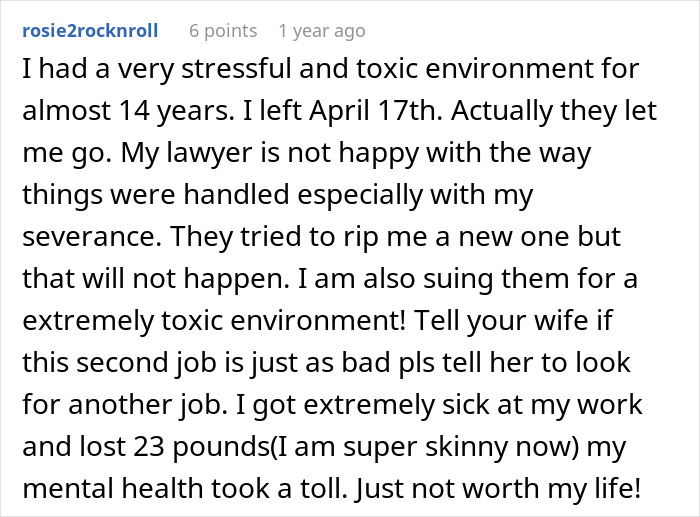Image resolution: width=700 pixels, height=517 pixels.
Task: Open the rosie2rocknroll user profile link
Action: tap(89, 31)
